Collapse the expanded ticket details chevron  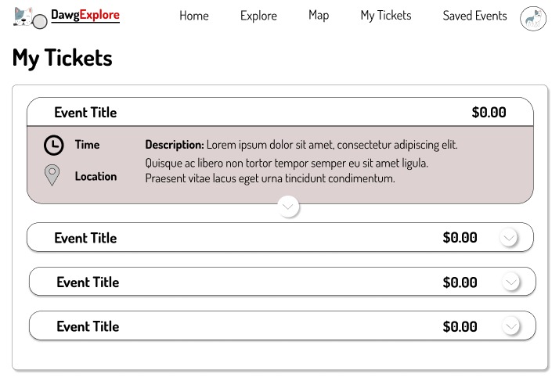(288, 207)
